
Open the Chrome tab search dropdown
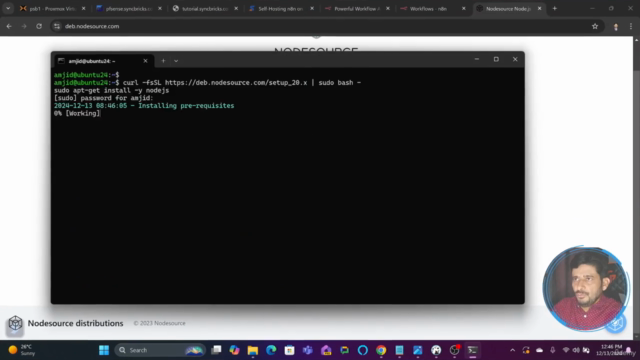pos(8,9)
